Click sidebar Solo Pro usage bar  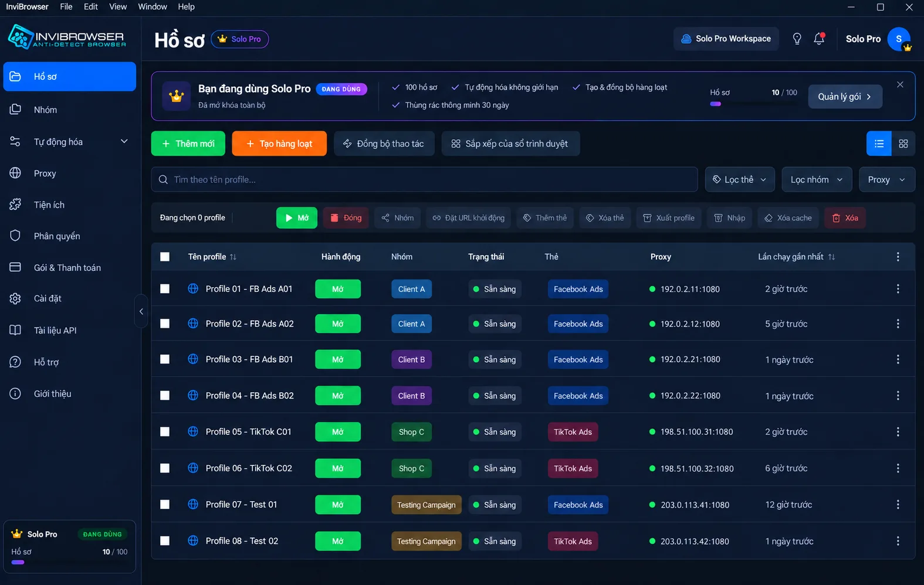point(69,562)
